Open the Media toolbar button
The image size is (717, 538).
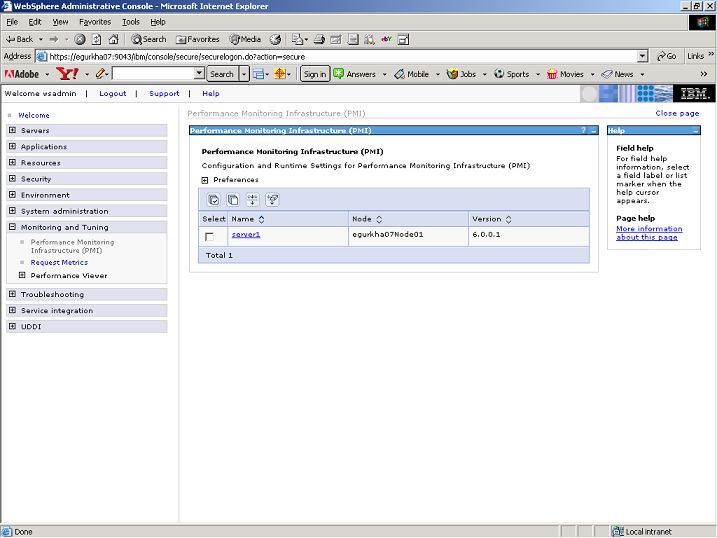point(245,39)
